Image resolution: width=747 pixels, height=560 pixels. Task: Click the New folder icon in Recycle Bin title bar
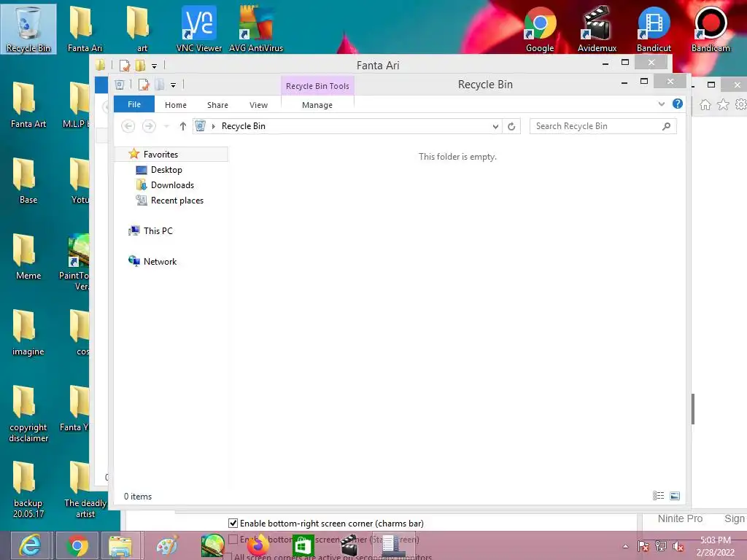pos(160,85)
